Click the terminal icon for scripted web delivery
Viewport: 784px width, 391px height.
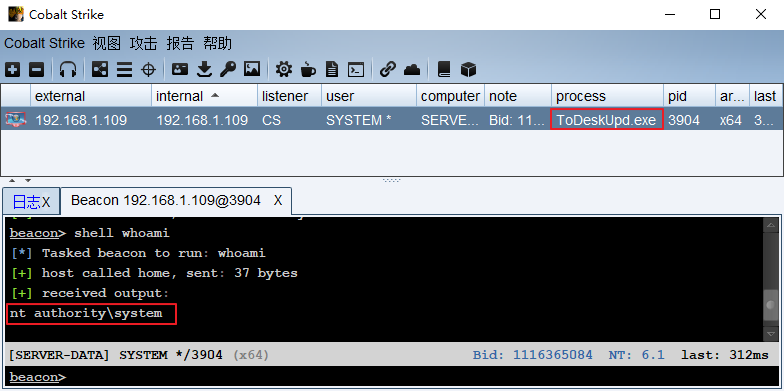pos(356,70)
